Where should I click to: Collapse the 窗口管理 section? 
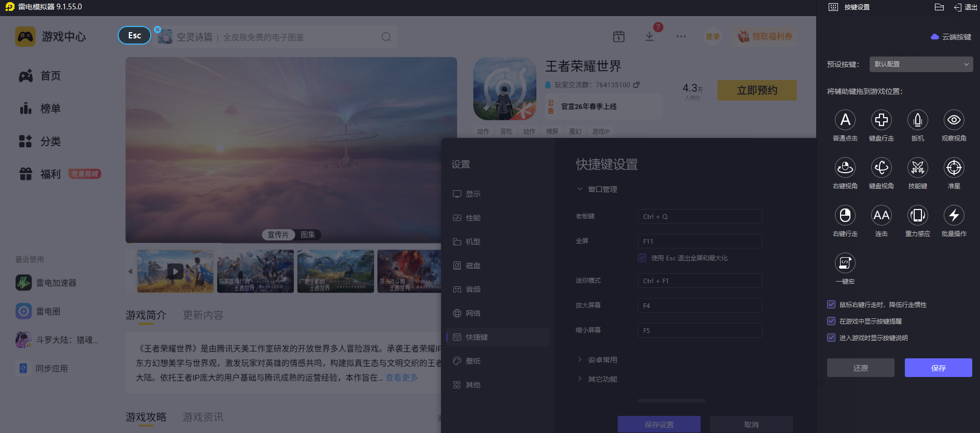597,189
